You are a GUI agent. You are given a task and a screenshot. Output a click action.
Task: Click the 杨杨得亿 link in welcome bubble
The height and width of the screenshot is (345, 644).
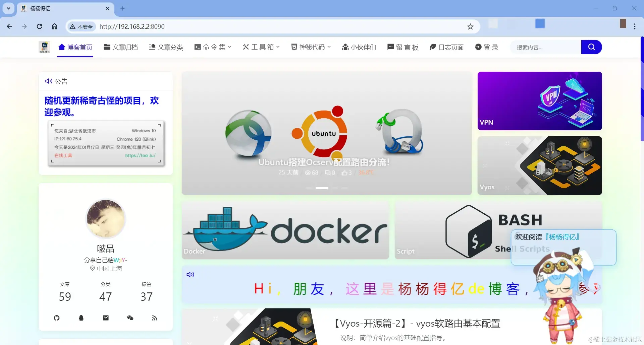tap(562, 237)
